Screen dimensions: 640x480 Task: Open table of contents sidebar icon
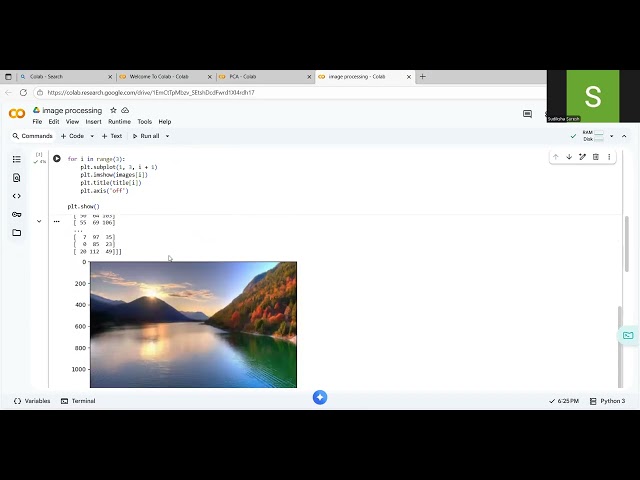coord(17,159)
